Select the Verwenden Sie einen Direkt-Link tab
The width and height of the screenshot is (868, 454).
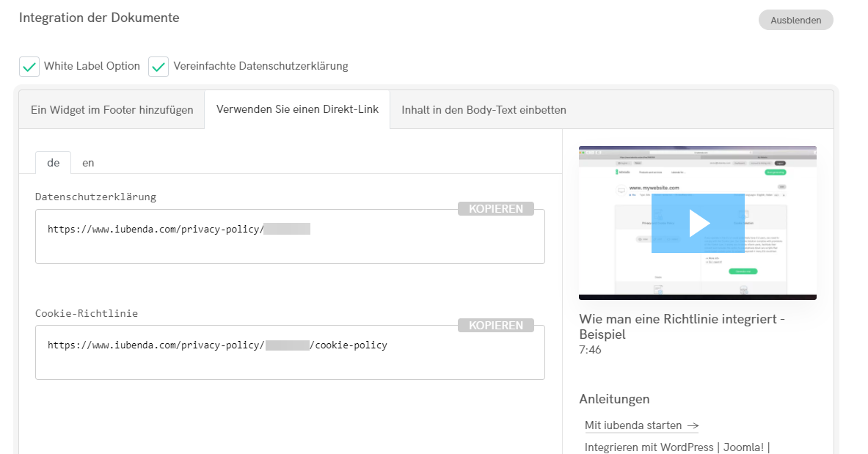coord(297,109)
